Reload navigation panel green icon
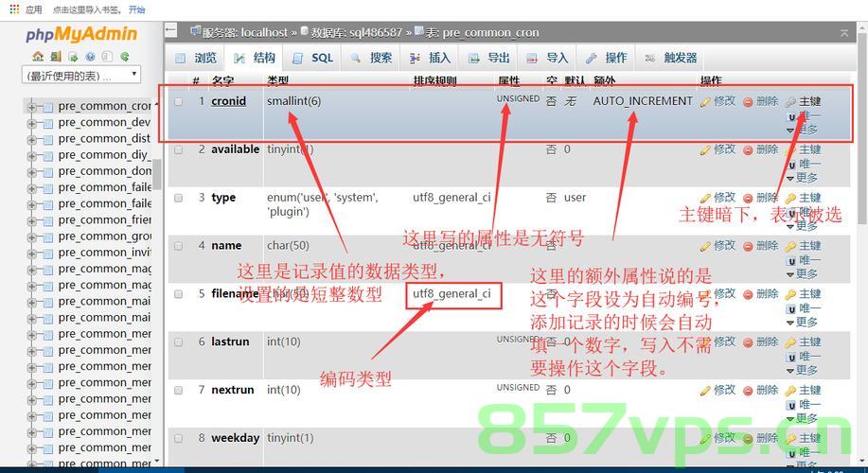This screenshot has height=473, width=868. (x=125, y=57)
